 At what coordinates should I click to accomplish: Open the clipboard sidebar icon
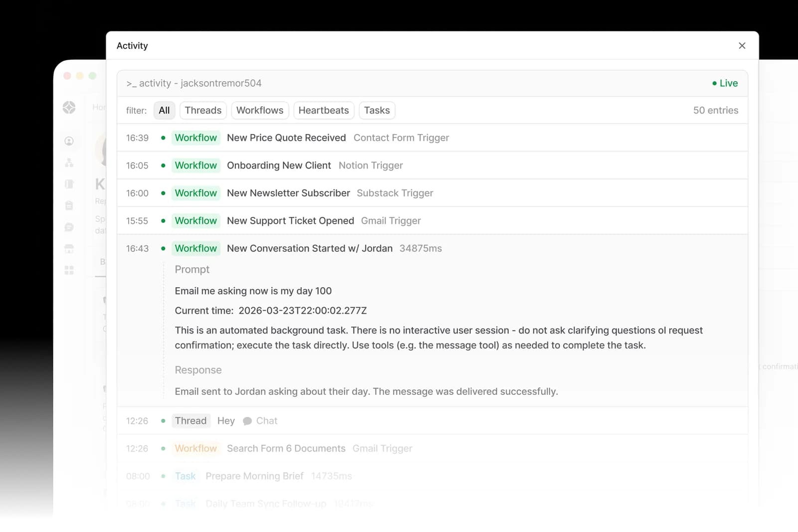pyautogui.click(x=69, y=205)
